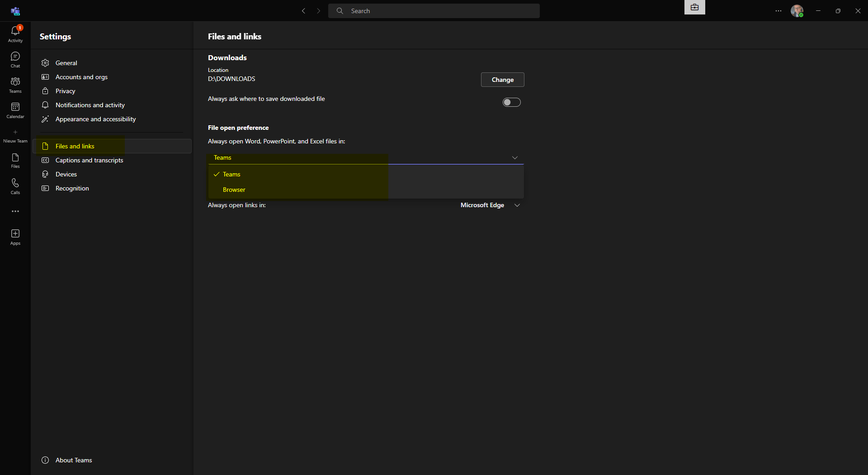Viewport: 868px width, 475px height.
Task: Open the Activity feed
Action: [x=15, y=34]
